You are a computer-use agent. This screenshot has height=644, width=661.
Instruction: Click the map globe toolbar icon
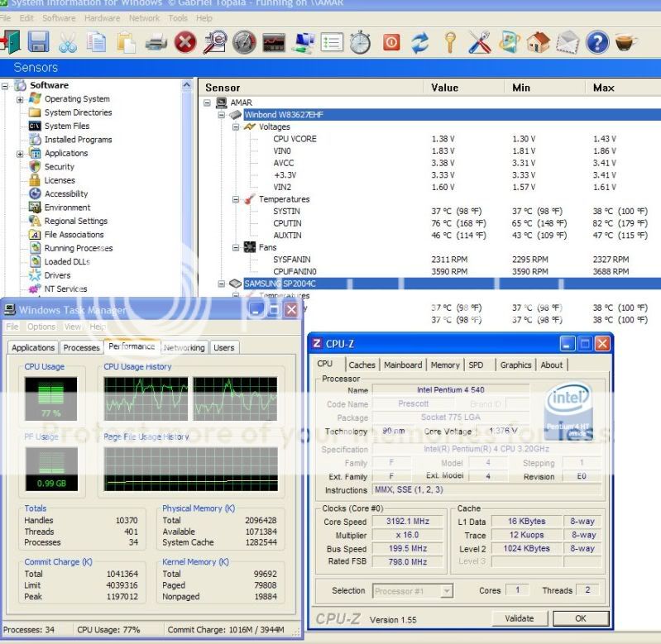coord(510,42)
